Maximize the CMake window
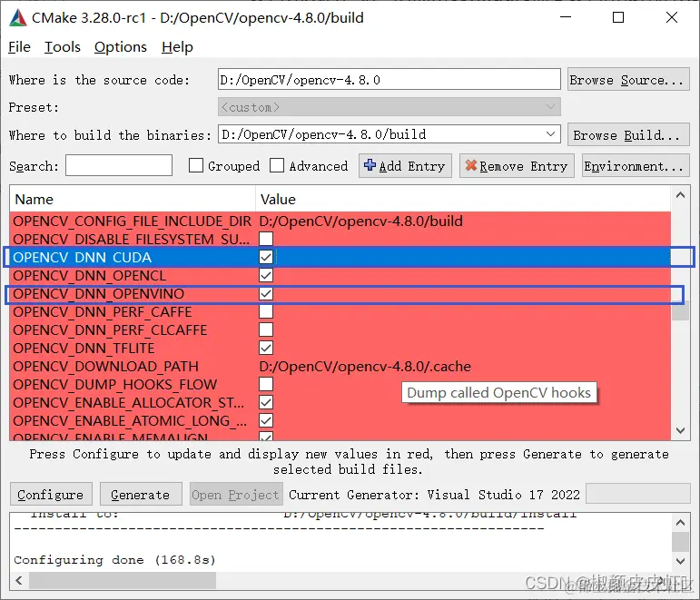This screenshot has height=600, width=700. (x=618, y=17)
